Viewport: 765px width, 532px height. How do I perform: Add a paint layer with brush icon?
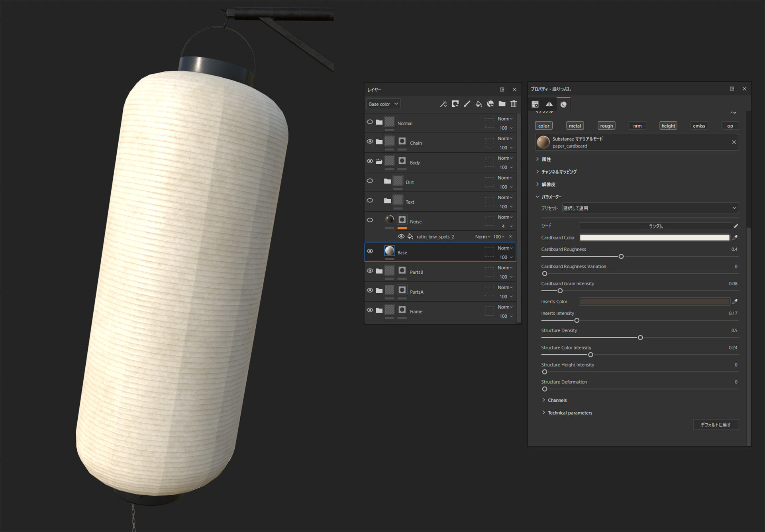pos(467,104)
